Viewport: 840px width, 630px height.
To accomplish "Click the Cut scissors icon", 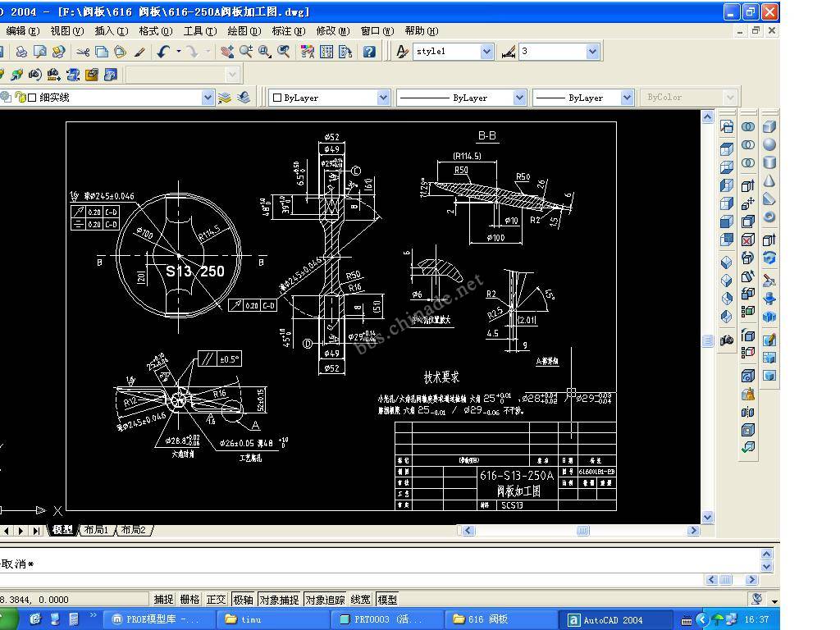I will tap(82, 52).
